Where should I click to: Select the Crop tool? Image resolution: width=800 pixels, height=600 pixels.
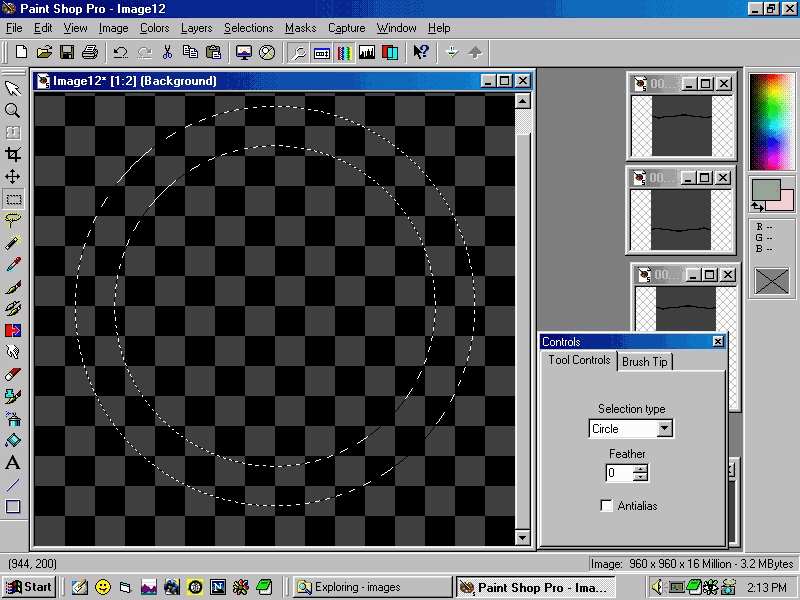(x=13, y=154)
